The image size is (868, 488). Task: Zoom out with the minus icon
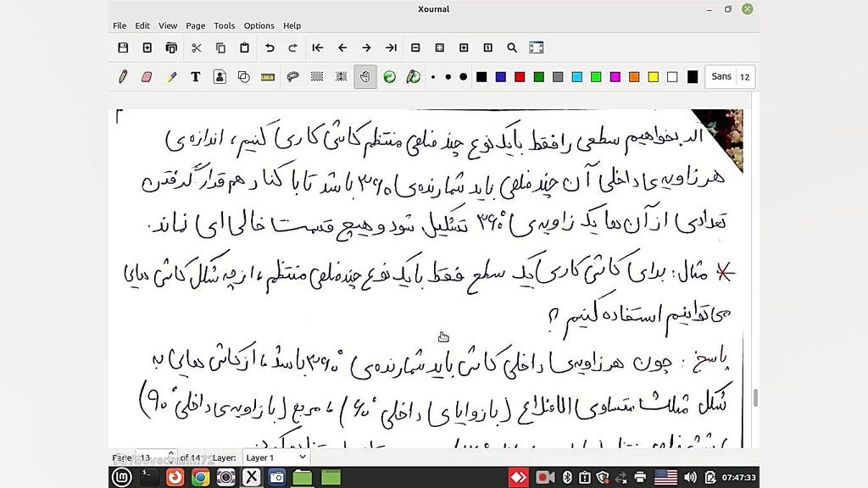(415, 47)
